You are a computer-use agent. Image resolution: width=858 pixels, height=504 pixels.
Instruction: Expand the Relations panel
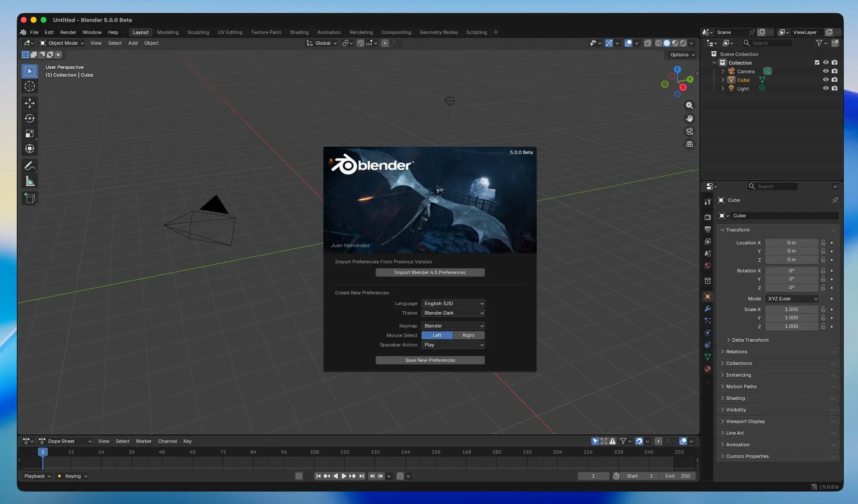pos(736,352)
